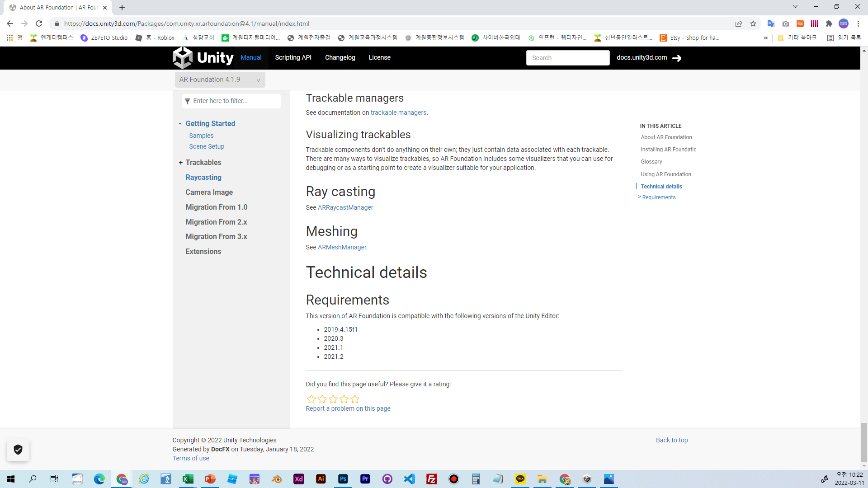Open the Extensions puzzle-piece menu
868x488 pixels.
(829, 23)
